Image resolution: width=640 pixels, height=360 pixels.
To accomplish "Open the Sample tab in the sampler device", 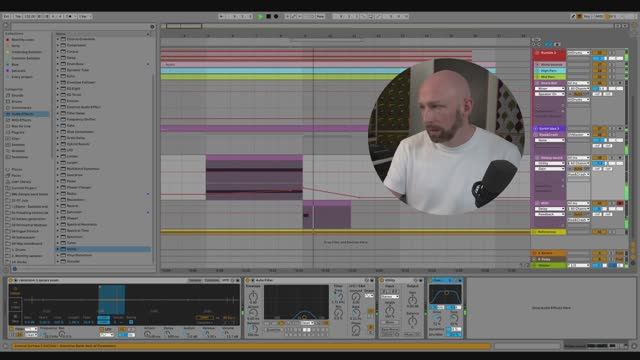I will (195, 280).
